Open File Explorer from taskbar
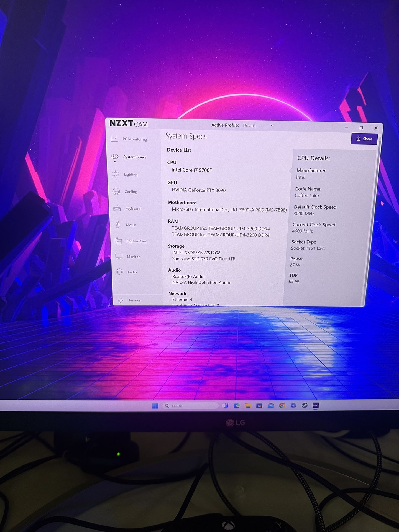Screen dimensions: 399x532 coord(248,406)
